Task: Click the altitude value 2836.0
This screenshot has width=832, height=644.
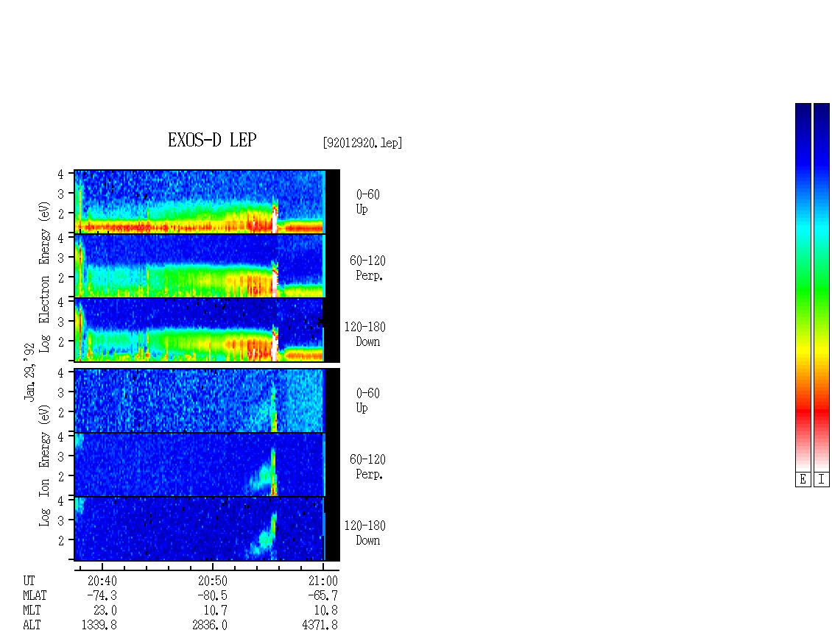Action: click(210, 626)
